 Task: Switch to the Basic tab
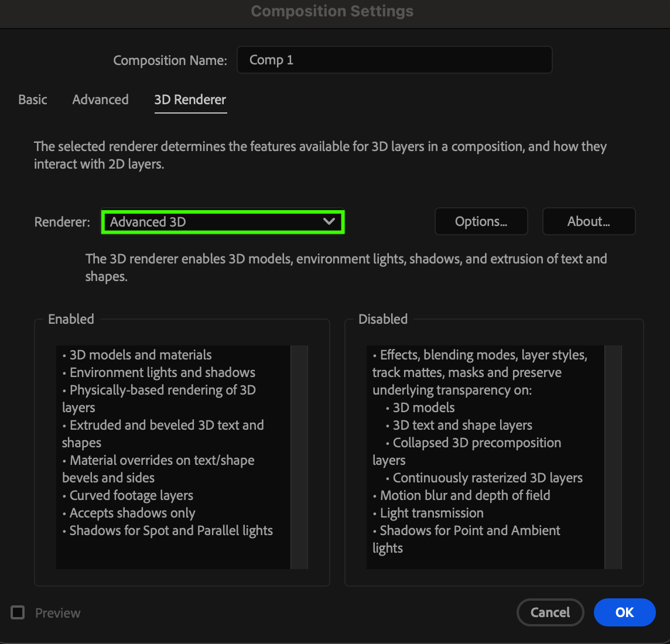pos(33,100)
